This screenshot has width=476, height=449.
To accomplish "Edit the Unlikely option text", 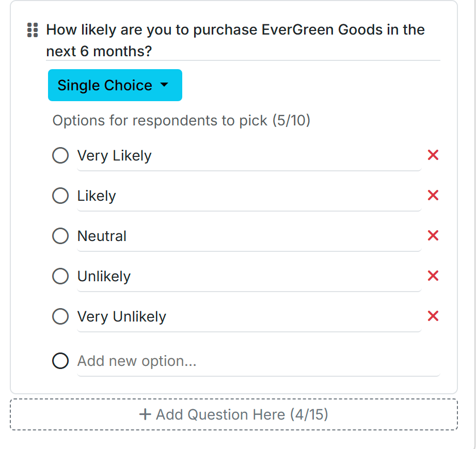I will click(249, 277).
